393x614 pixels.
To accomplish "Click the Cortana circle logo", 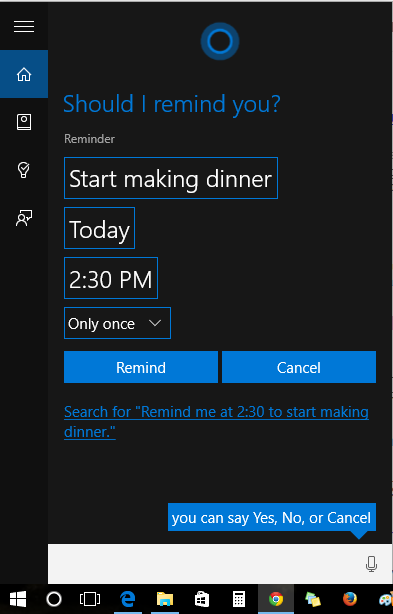I will coord(220,42).
